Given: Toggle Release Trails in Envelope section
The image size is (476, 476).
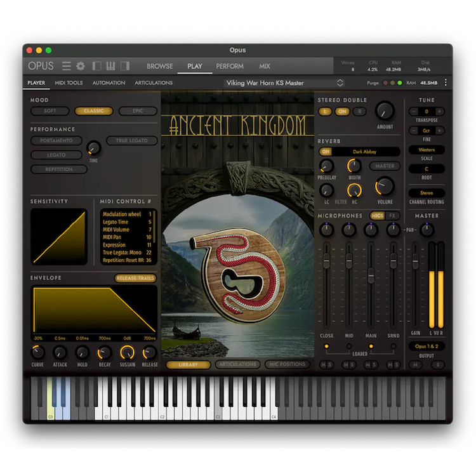Looking at the screenshot, I should (135, 278).
